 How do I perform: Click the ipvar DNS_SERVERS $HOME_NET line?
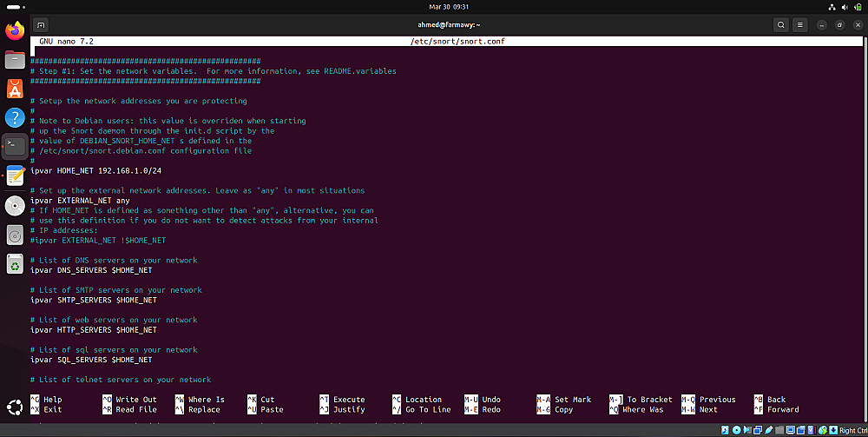[91, 270]
